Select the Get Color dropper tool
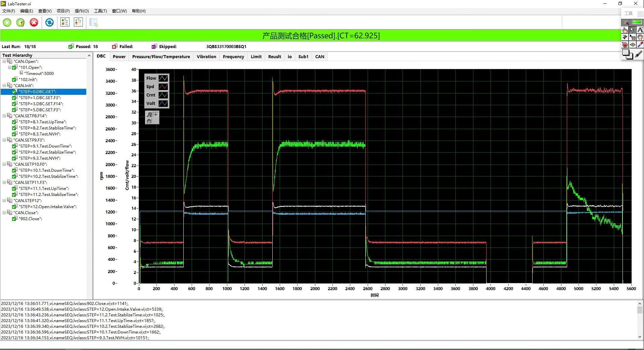 pos(640,45)
